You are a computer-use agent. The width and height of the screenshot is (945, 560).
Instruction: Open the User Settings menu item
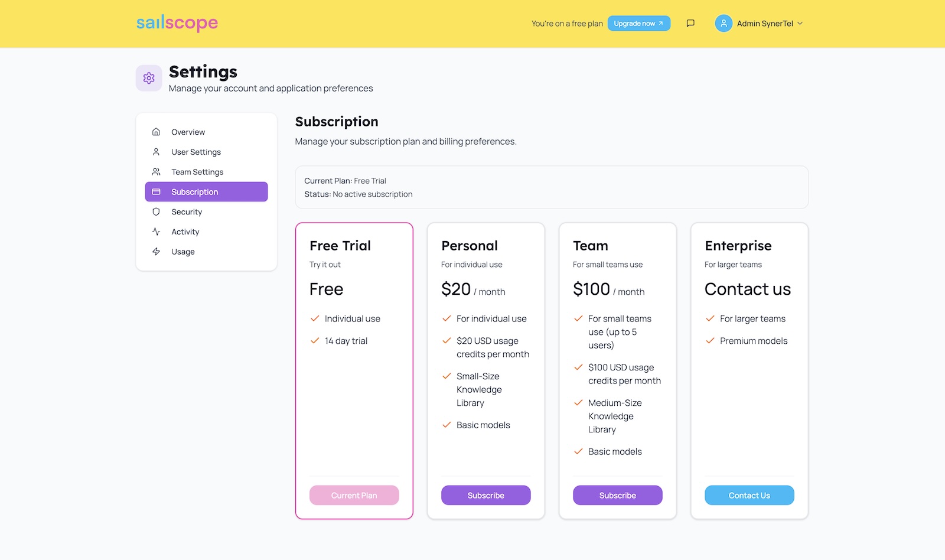(196, 152)
